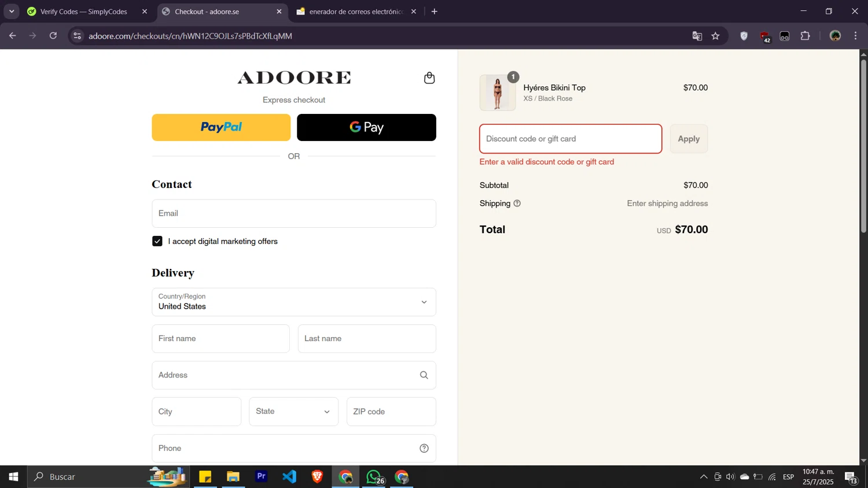The width and height of the screenshot is (868, 488).
Task: Open Visual Studio Code from taskbar
Action: 289,476
